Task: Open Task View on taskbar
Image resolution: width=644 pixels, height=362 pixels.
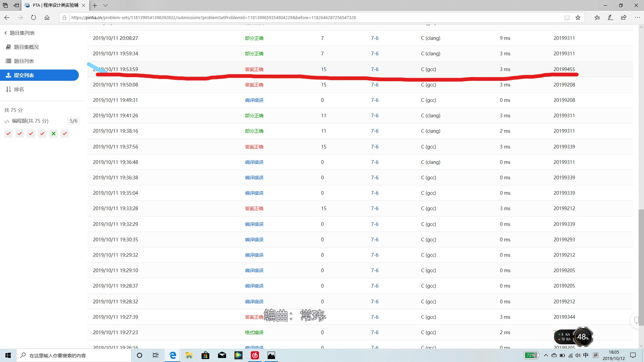Action: point(156,355)
